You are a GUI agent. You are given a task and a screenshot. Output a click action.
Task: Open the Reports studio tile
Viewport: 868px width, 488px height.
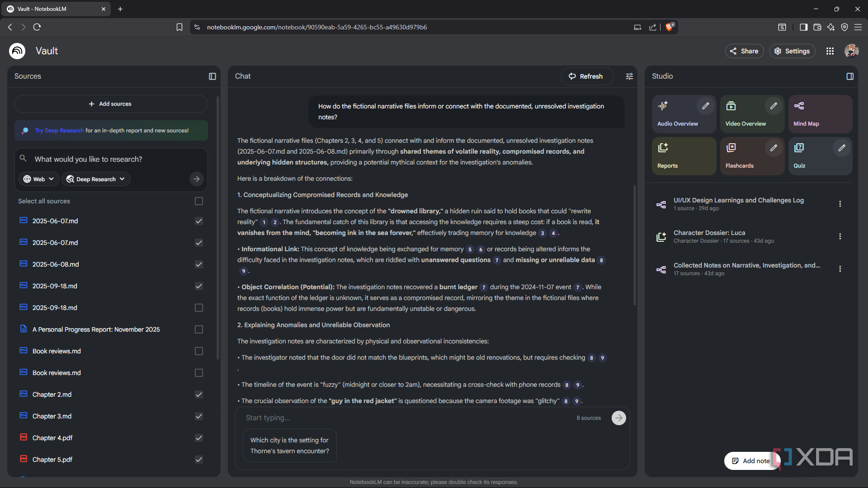point(684,156)
